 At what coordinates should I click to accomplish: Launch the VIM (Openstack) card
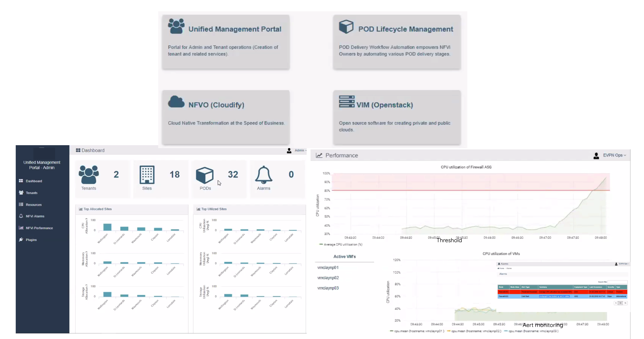click(397, 117)
